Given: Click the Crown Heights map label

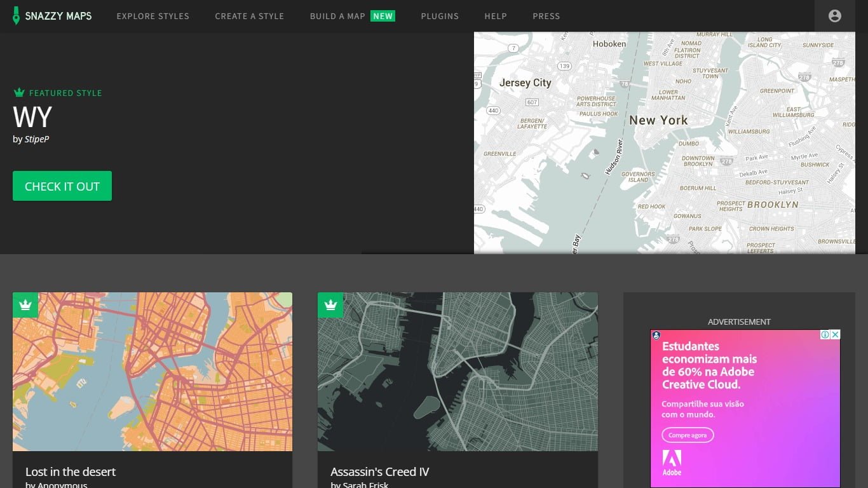Looking at the screenshot, I should [771, 229].
